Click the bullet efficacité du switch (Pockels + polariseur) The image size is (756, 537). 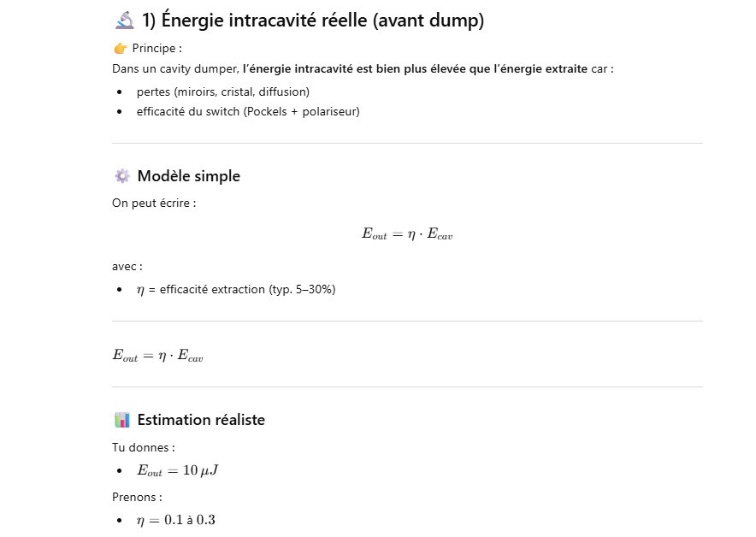248,111
